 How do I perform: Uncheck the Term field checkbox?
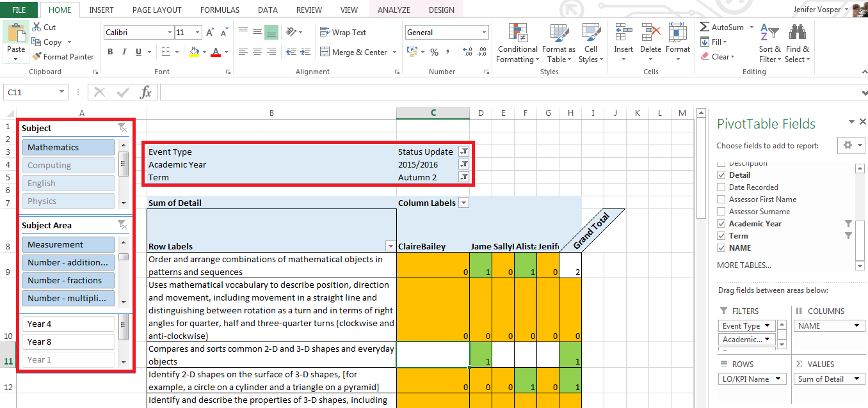[x=722, y=236]
